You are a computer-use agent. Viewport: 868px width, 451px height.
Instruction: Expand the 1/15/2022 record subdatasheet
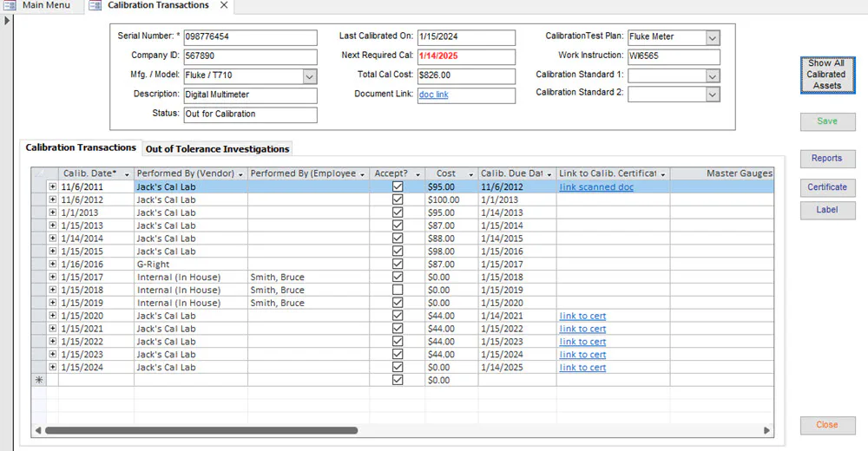(52, 342)
